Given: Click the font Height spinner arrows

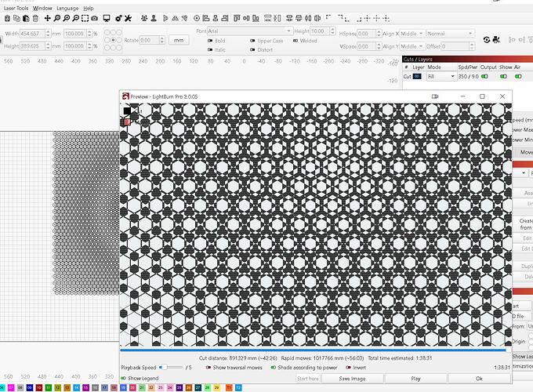Looking at the screenshot, I should pyautogui.click(x=333, y=31).
